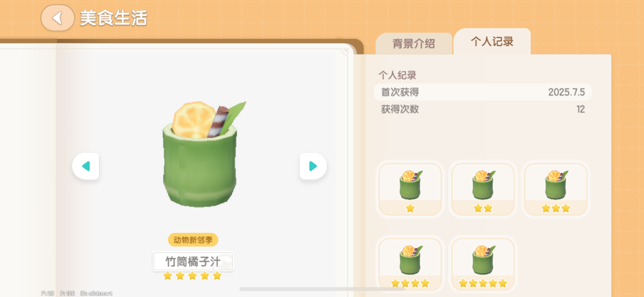Screen dimensions: 644x297
Task: Click the 竹筒橘子汁 name label
Action: [193, 261]
